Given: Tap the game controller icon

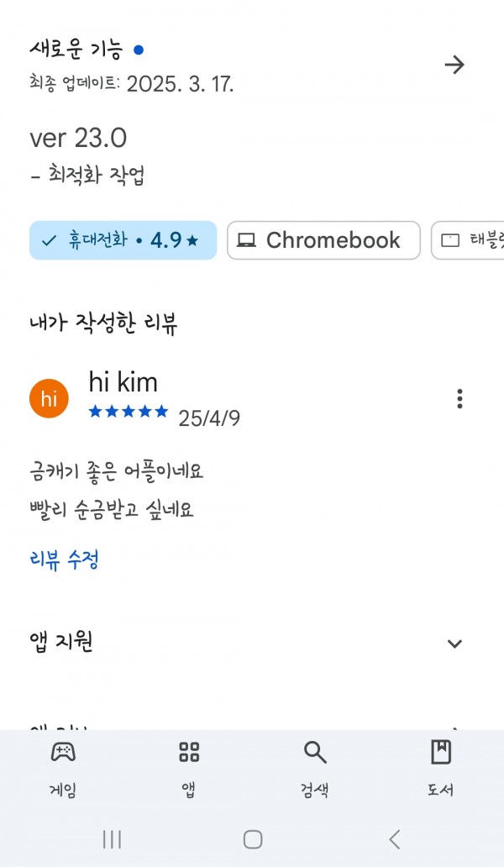Looking at the screenshot, I should click(63, 752).
